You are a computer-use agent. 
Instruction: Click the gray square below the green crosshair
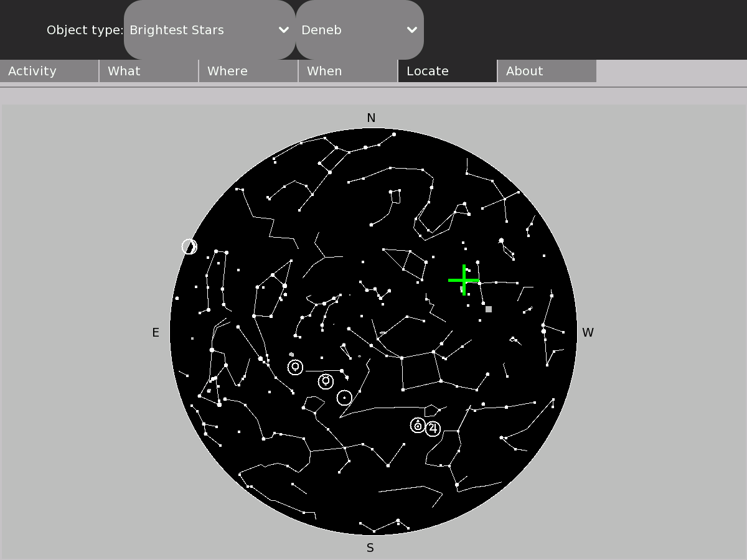coord(489,309)
